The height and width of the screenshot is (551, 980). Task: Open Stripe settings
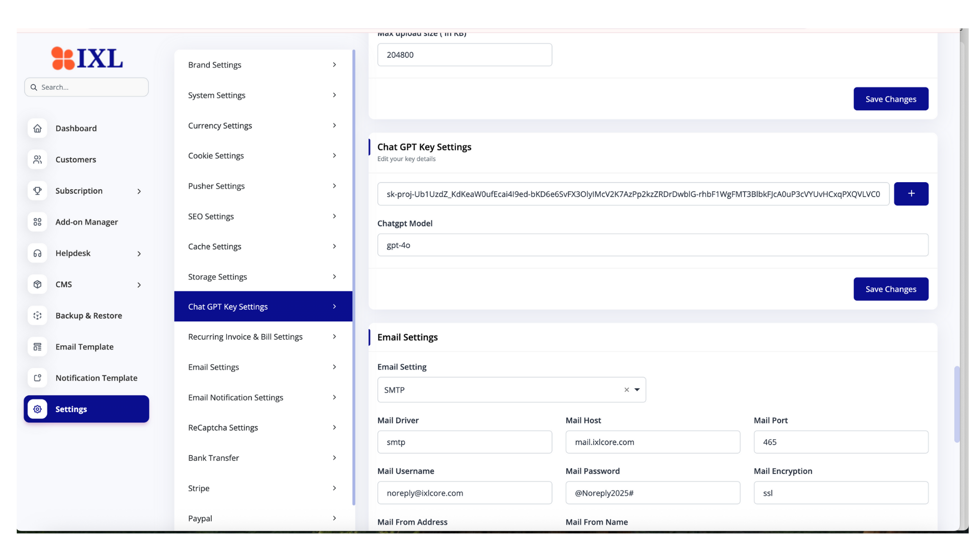click(x=263, y=488)
